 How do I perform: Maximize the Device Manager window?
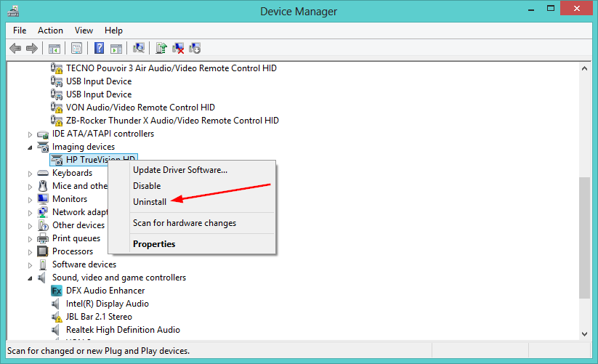tap(551, 8)
